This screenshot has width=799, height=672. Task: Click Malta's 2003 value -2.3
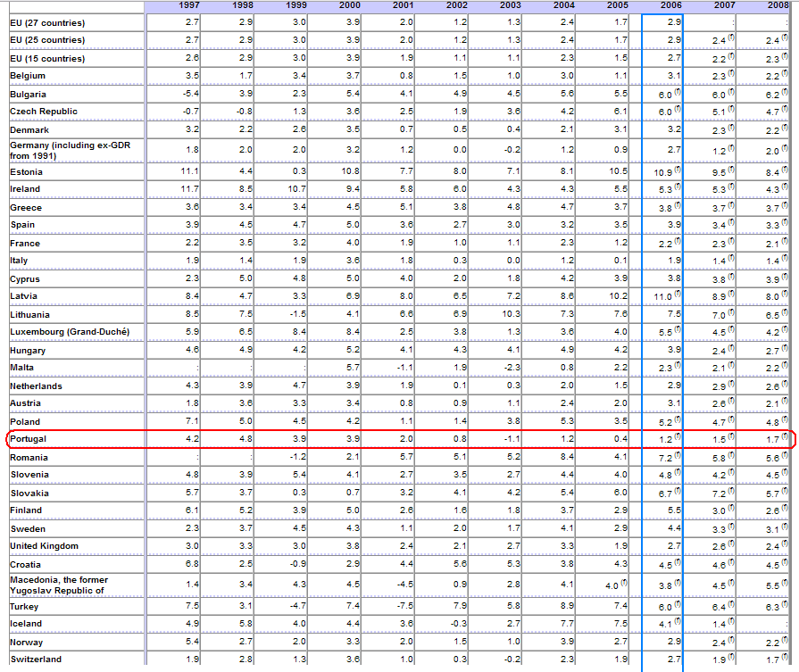(x=512, y=368)
